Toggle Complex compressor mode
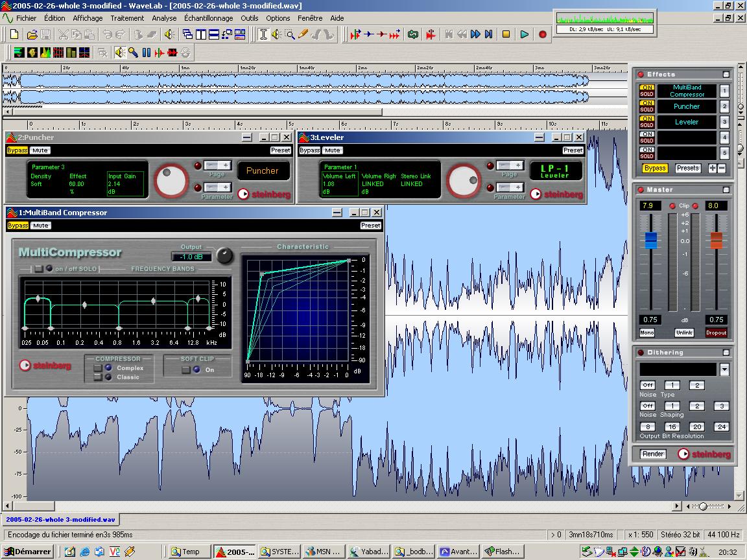Image resolution: width=747 pixels, height=560 pixels. tap(98, 368)
